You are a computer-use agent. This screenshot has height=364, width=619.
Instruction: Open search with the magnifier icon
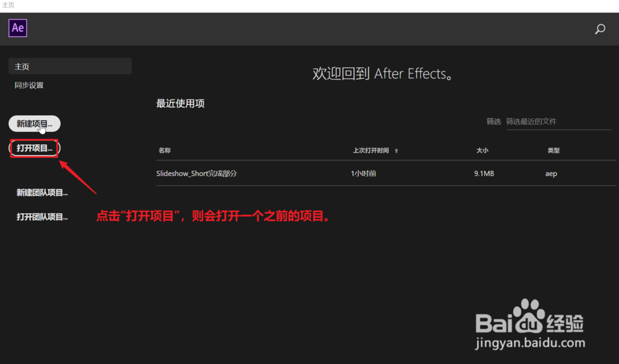[600, 29]
